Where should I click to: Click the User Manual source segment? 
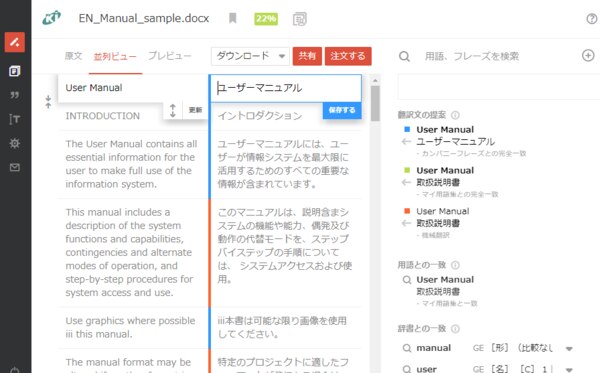pos(94,88)
